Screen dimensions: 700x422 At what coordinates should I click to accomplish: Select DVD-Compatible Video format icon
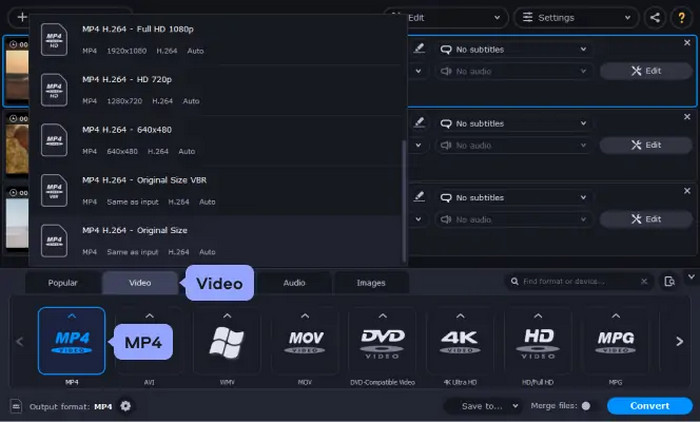[382, 342]
